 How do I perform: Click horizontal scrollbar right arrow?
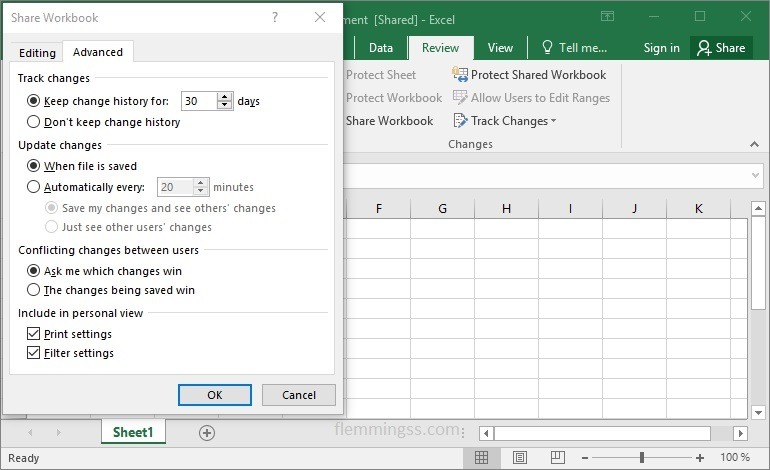(x=741, y=433)
